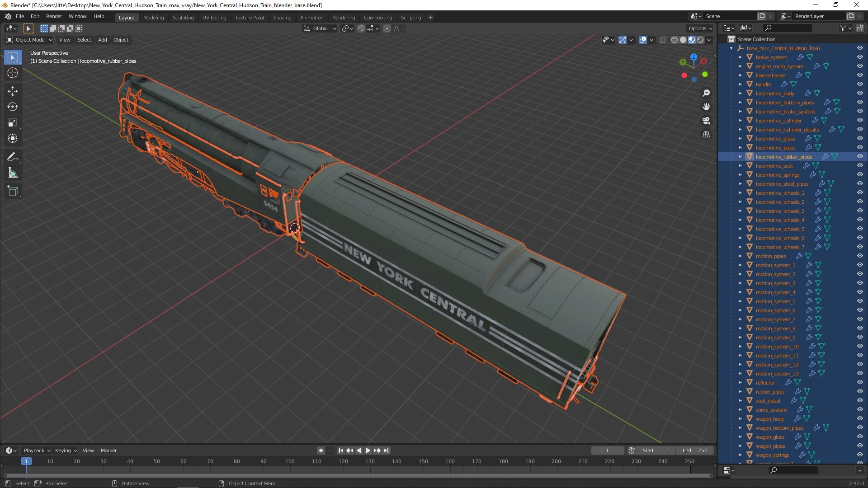868x488 pixels.
Task: Toggle proportional editing
Action: (x=387, y=28)
